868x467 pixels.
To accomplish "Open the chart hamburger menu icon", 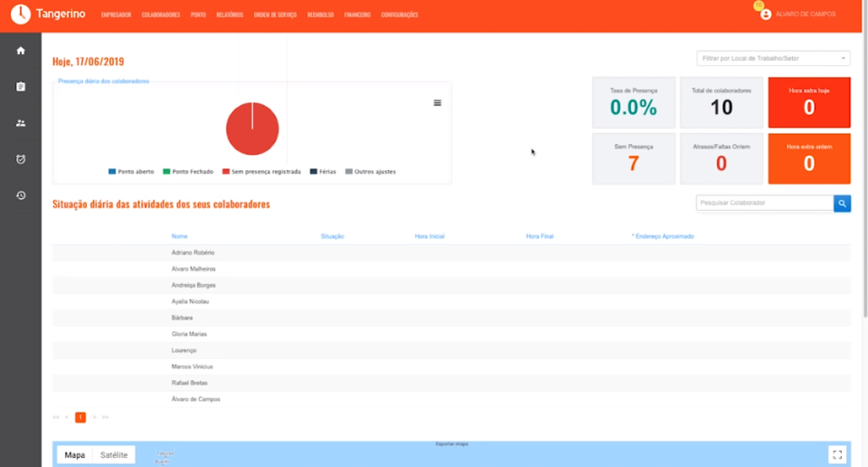I will click(438, 103).
